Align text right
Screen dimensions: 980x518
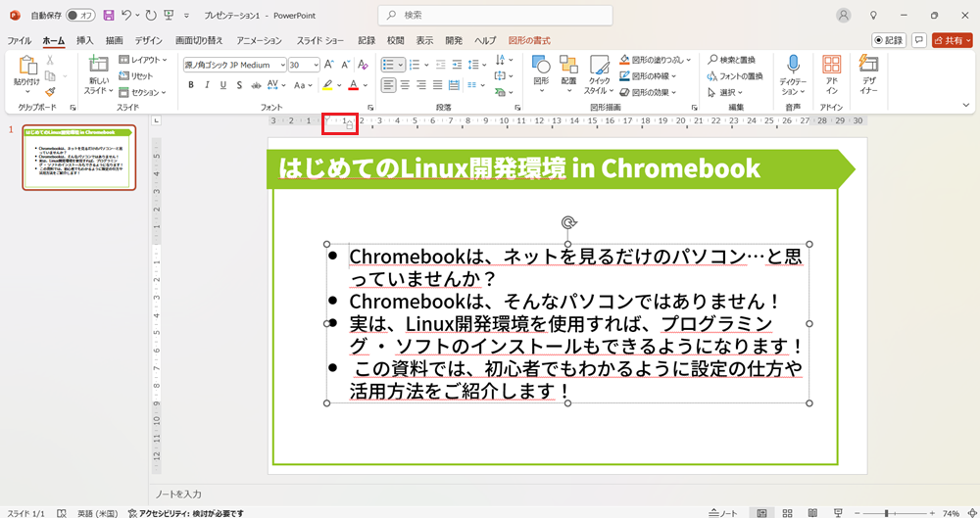(421, 85)
